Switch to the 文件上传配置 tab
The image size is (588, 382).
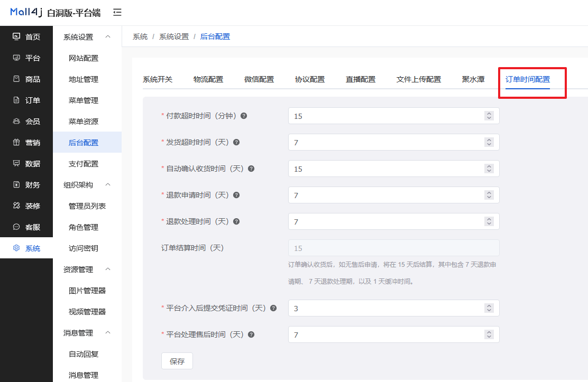418,79
